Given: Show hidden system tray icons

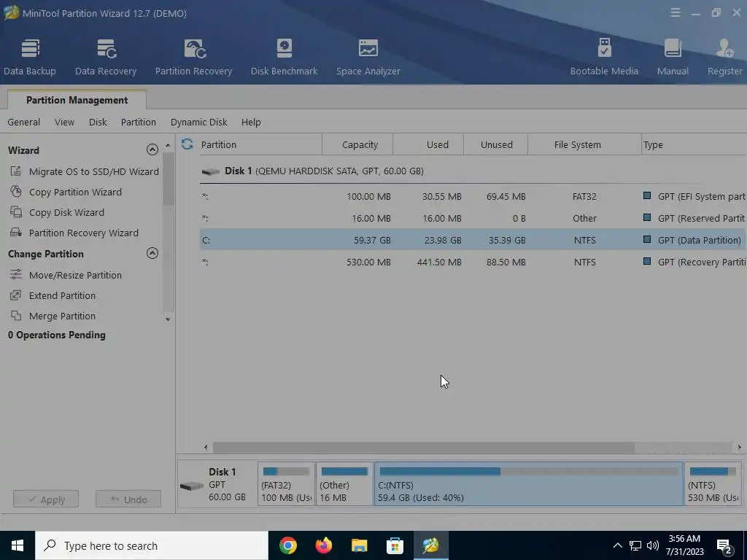Looking at the screenshot, I should [x=617, y=545].
